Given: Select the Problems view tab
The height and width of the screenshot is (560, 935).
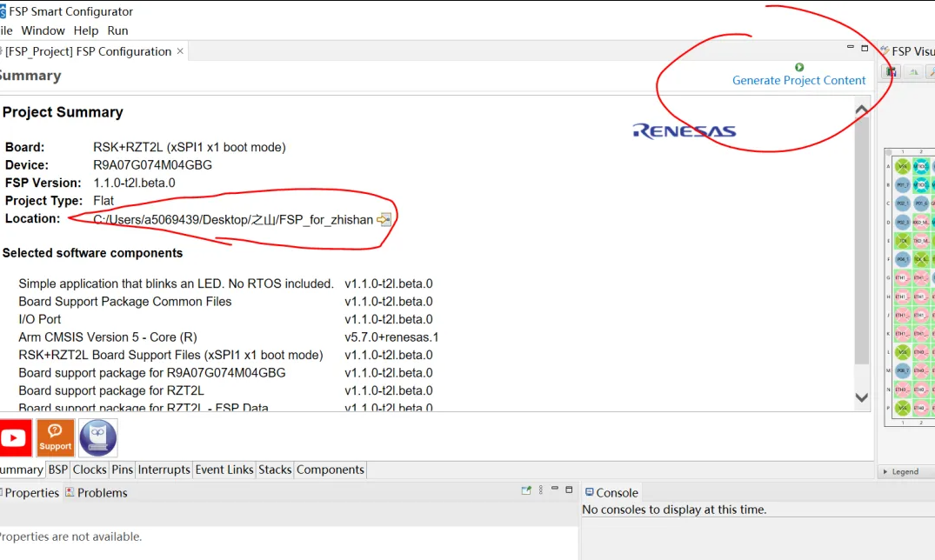Looking at the screenshot, I should [96, 493].
